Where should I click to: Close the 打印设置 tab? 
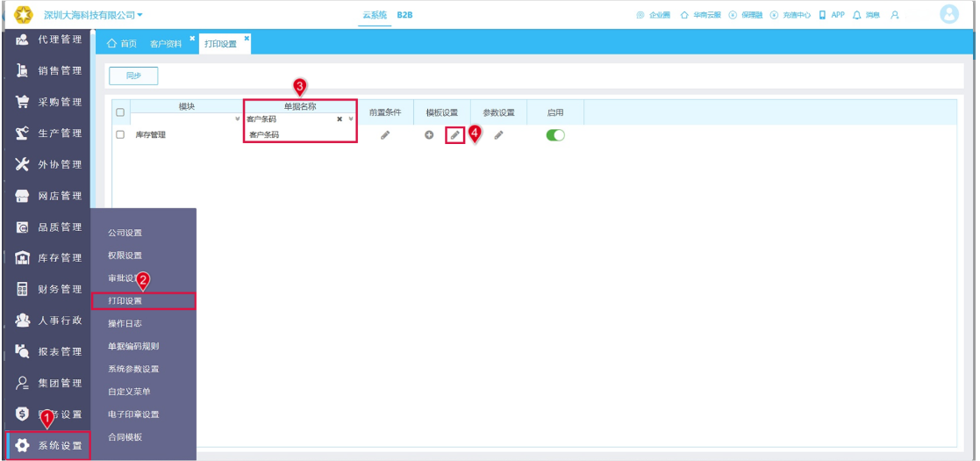247,38
